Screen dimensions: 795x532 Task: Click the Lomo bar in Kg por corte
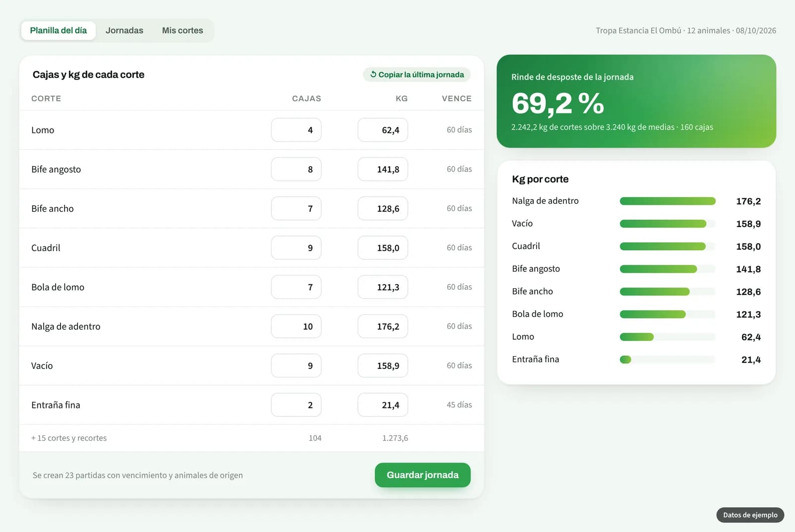tap(667, 337)
